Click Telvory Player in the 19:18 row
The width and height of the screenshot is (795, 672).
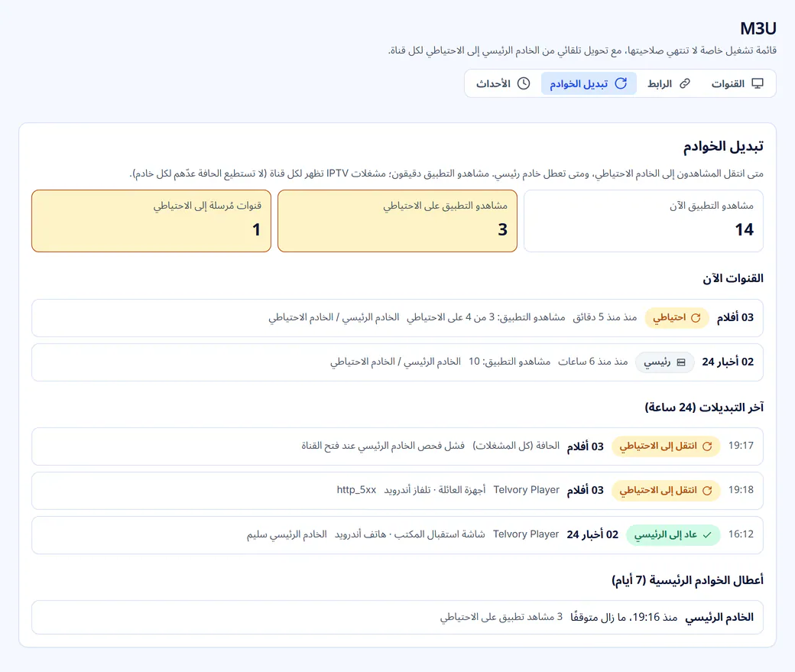click(526, 490)
